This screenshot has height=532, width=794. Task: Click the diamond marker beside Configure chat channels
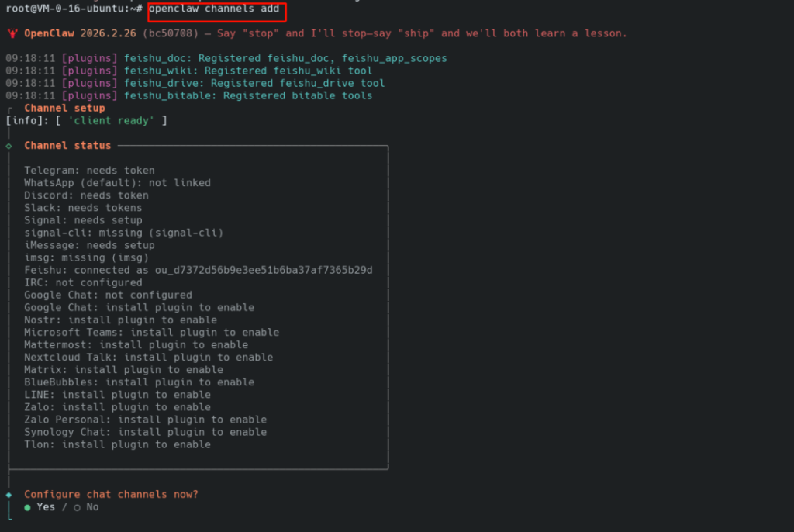click(9, 494)
